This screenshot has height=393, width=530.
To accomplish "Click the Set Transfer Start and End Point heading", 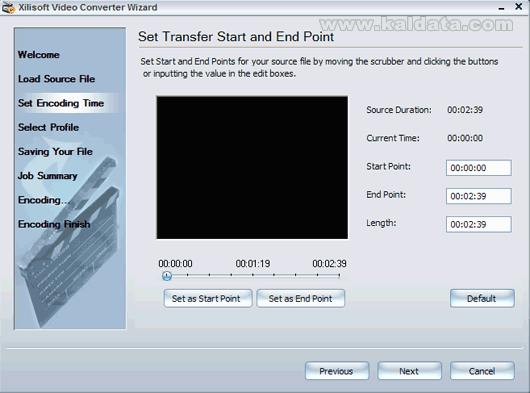I will (236, 36).
